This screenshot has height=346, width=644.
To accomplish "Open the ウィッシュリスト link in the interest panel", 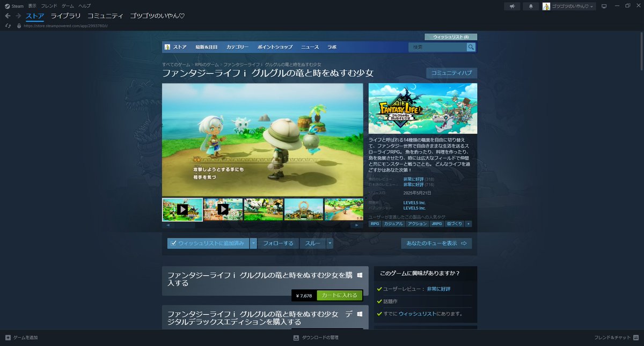I will [416, 314].
